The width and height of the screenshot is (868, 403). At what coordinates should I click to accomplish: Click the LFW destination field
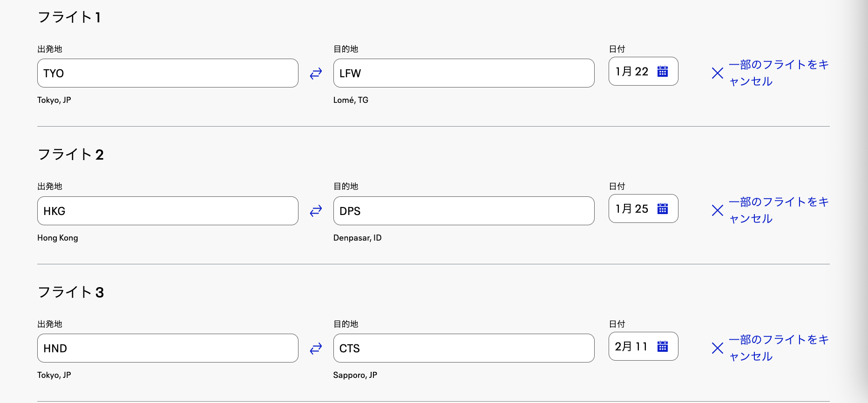click(463, 73)
